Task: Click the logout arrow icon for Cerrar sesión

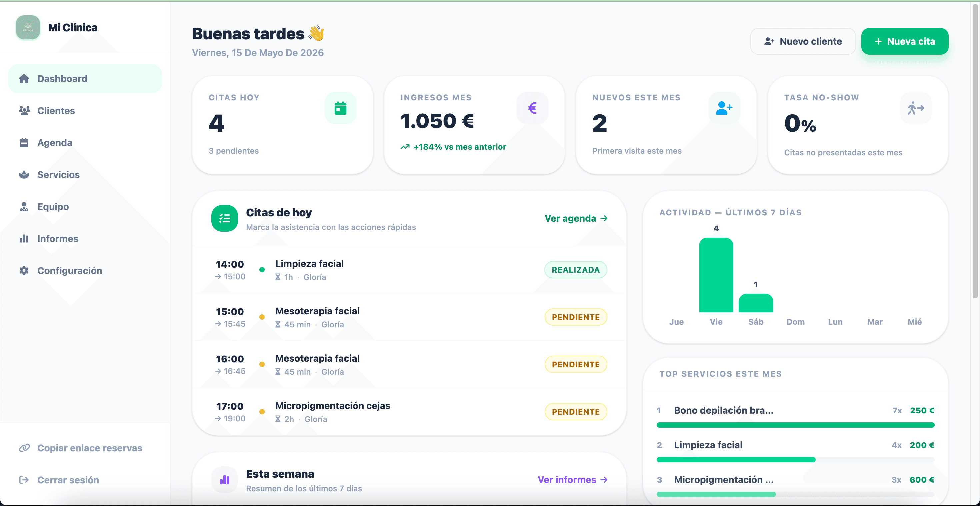Action: click(x=24, y=480)
